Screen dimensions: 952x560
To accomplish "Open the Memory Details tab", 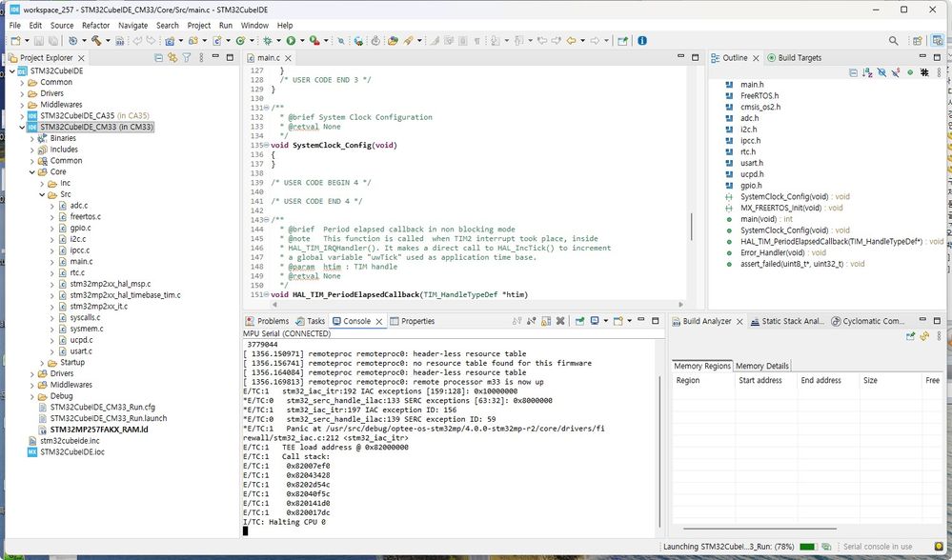I will (761, 366).
